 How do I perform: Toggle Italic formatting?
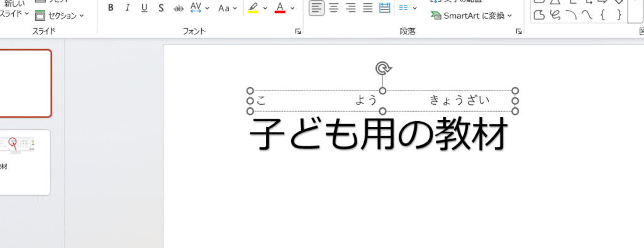[127, 8]
